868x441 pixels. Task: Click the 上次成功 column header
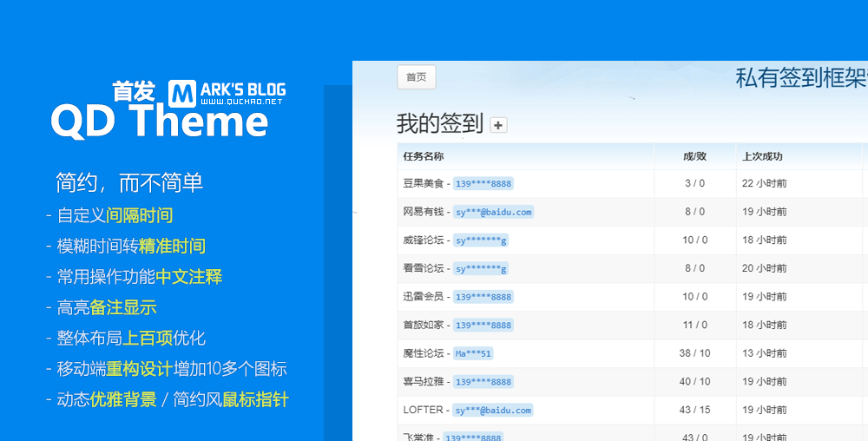762,156
